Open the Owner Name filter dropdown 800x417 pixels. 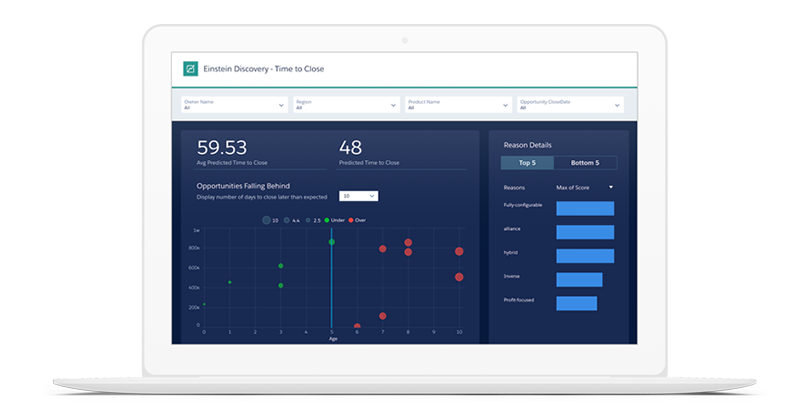(234, 105)
